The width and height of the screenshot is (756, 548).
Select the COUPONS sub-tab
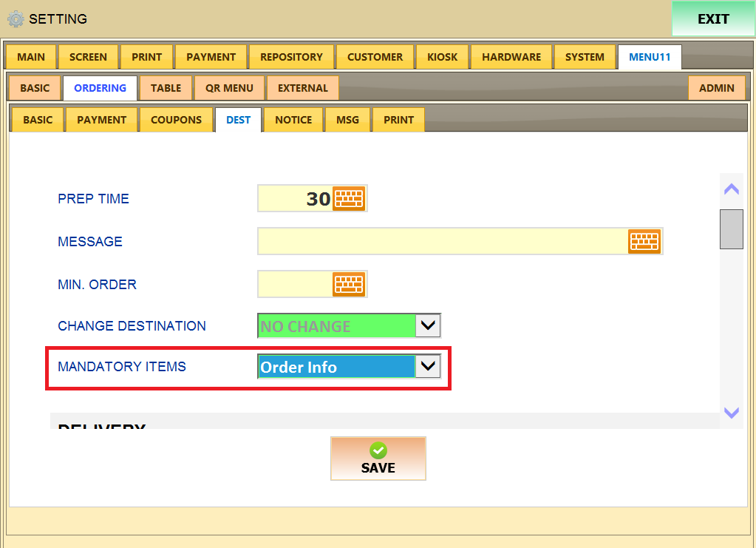click(176, 120)
